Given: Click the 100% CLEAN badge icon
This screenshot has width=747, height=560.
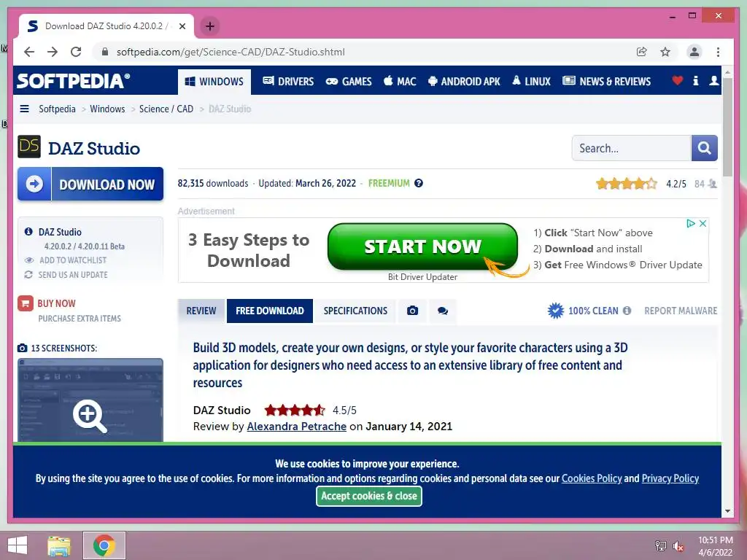Looking at the screenshot, I should click(555, 311).
